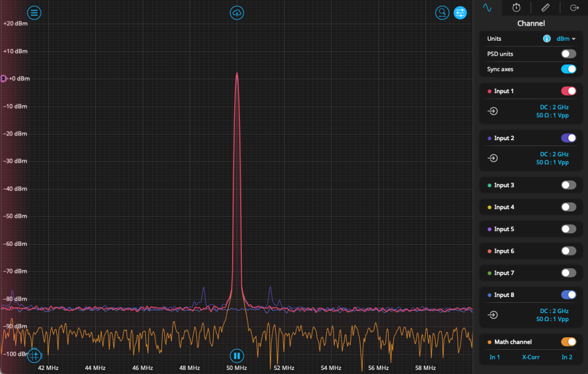This screenshot has height=374, width=588.
Task: Open the hamburger main menu
Action: click(34, 13)
